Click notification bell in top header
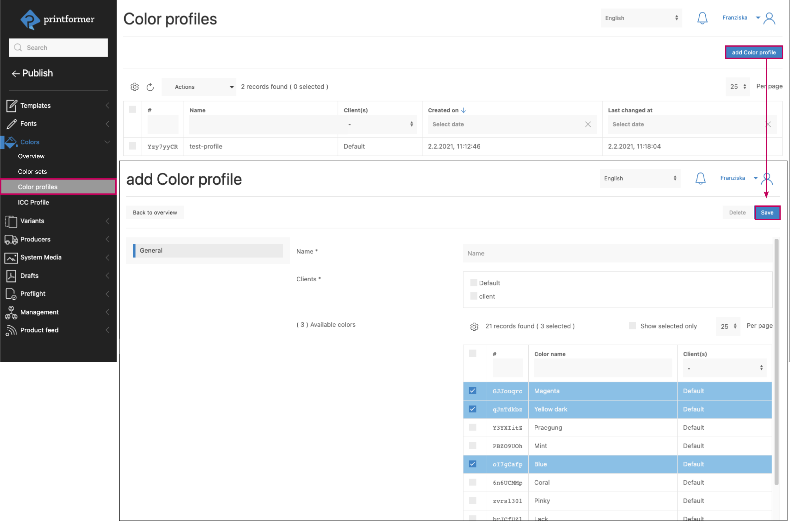 click(702, 18)
